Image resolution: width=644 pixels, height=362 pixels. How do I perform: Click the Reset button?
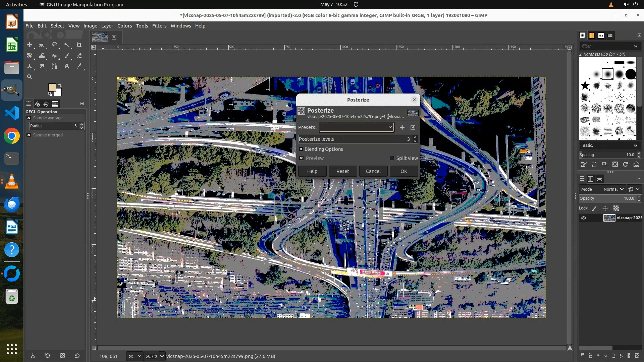click(342, 171)
